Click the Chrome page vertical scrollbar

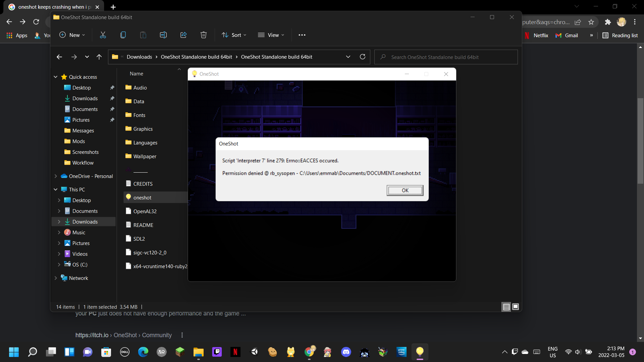pos(640,141)
